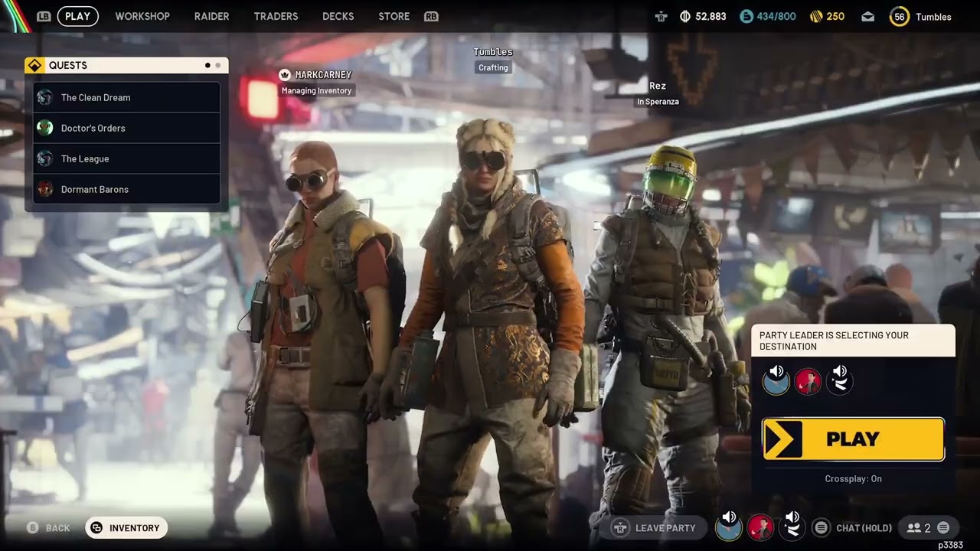Screen dimensions: 980x551
Task: Click the arrow emblem on the yellow PLAY button
Action: click(783, 439)
